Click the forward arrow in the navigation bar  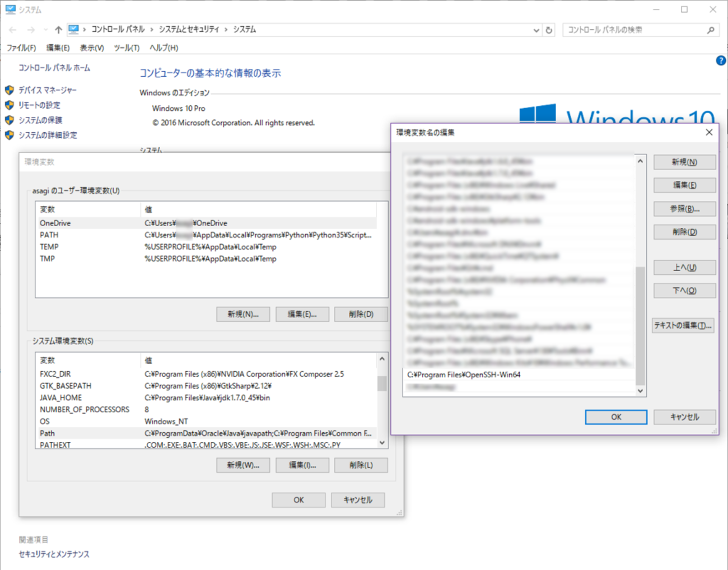[31, 30]
